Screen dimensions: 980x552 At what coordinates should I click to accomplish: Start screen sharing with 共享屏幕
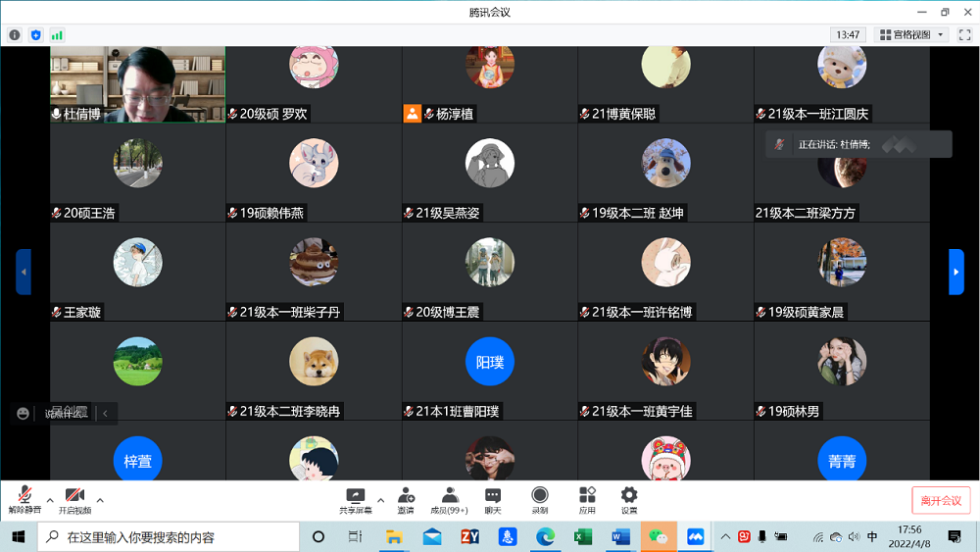pos(355,500)
